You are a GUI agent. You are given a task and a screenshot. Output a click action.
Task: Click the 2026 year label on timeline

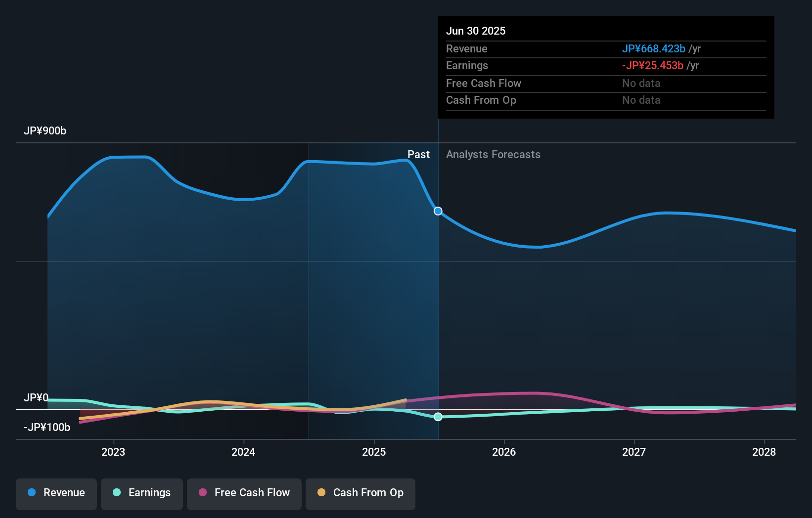504,452
